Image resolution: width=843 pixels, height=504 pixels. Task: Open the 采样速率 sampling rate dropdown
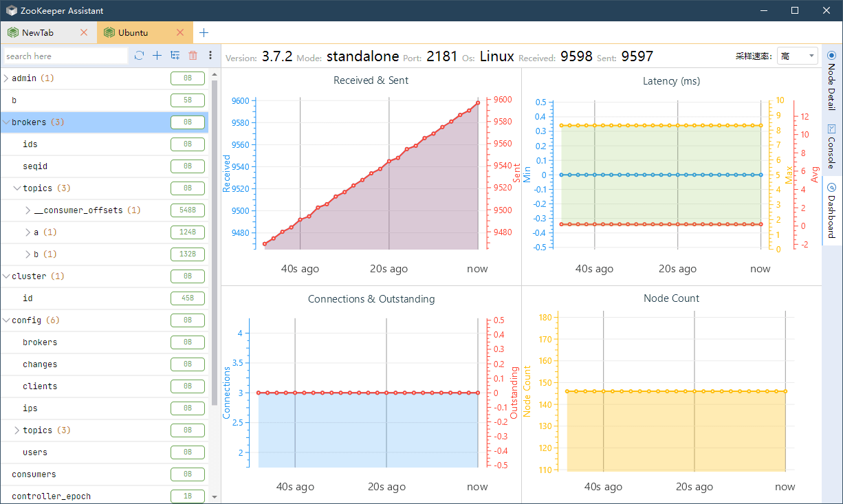[x=797, y=56]
